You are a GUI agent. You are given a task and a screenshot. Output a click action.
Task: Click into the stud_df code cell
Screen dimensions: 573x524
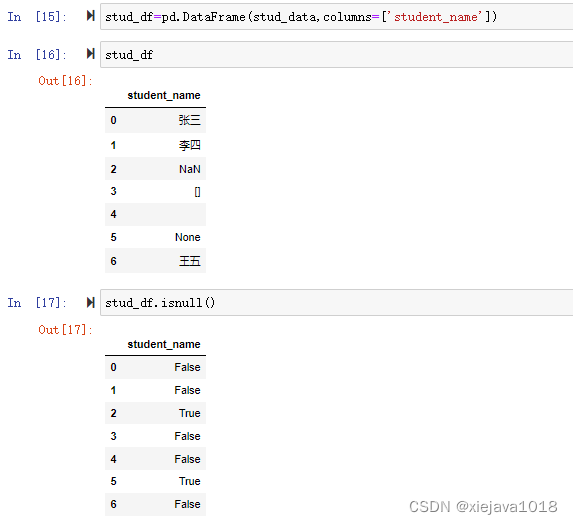[336, 54]
